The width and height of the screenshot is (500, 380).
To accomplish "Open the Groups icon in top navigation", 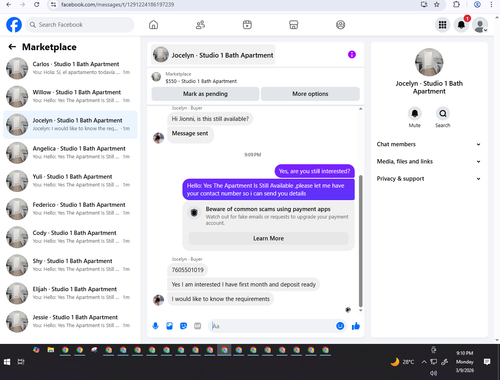I will click(340, 25).
